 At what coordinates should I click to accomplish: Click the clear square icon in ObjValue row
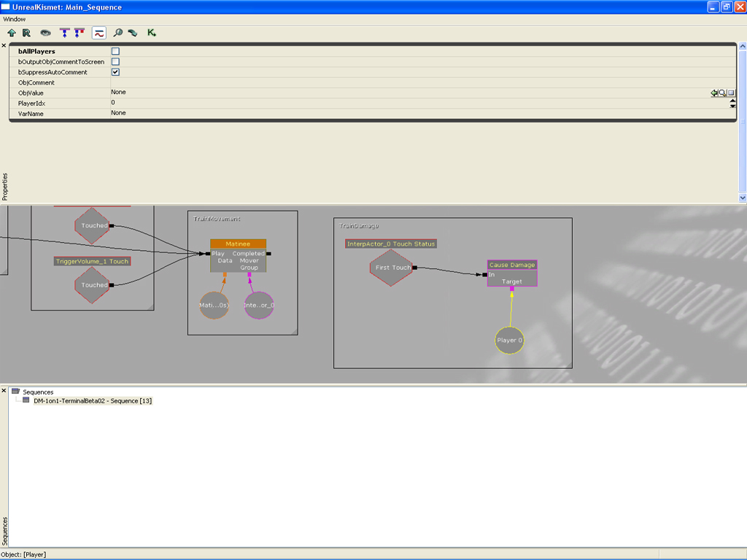click(731, 93)
